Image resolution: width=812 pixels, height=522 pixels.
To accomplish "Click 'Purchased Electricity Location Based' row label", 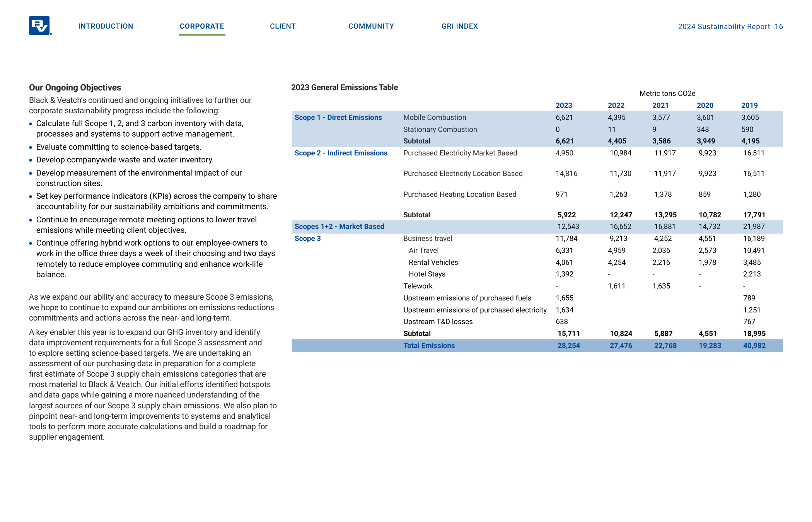I will 463,174.
